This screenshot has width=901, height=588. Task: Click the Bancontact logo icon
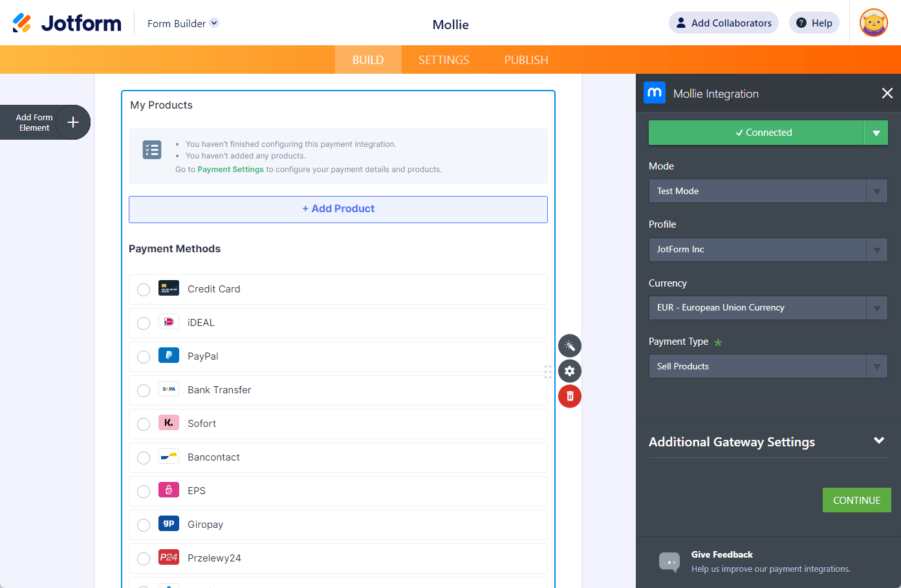(x=169, y=457)
